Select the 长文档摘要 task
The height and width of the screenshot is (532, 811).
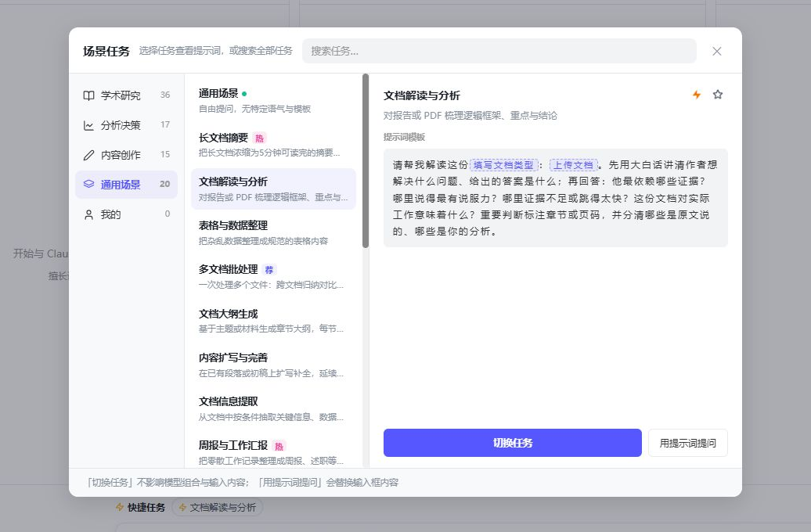click(273, 145)
